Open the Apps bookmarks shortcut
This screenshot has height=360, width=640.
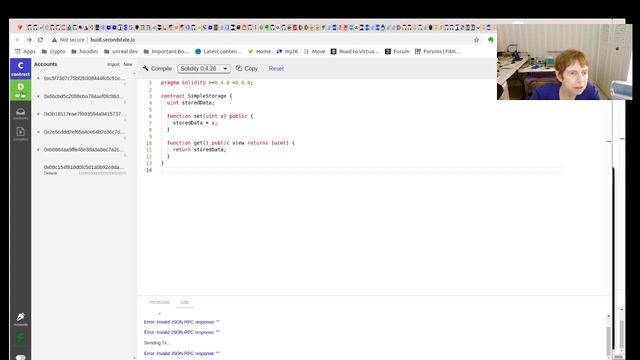(x=25, y=51)
